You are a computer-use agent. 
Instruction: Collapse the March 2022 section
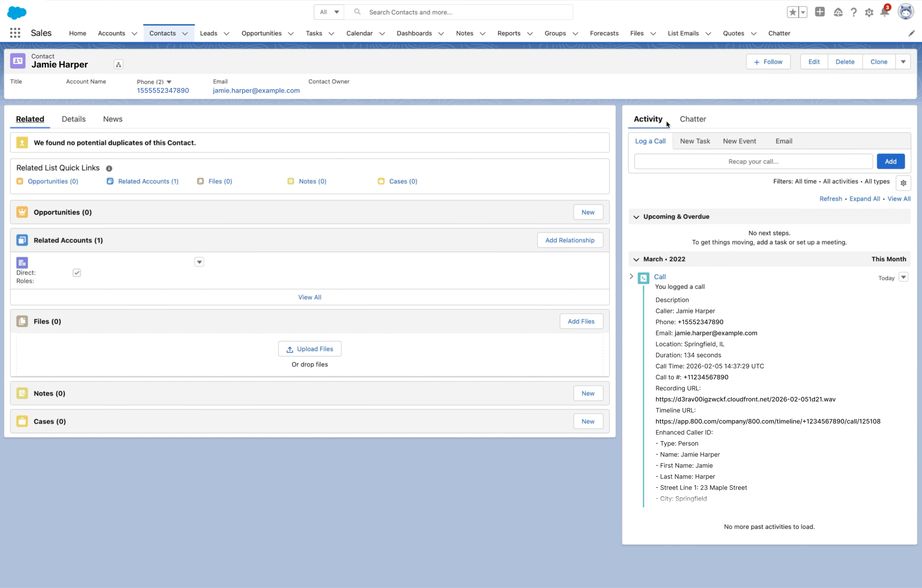[x=636, y=259]
